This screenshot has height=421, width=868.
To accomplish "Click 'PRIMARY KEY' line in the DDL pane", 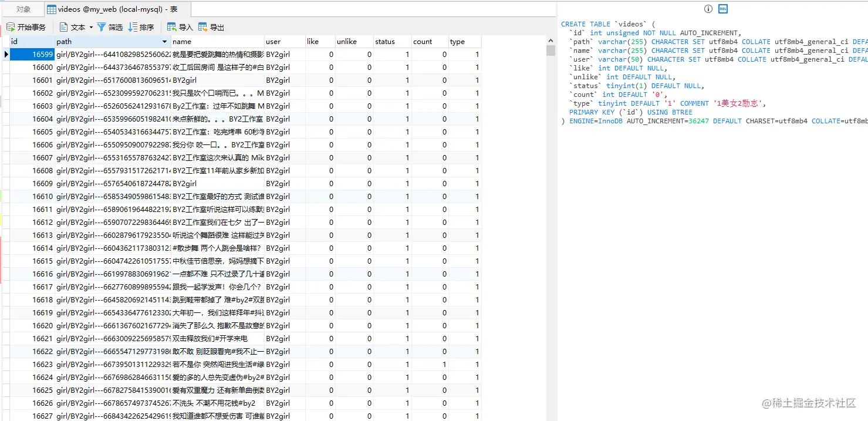I will 630,112.
